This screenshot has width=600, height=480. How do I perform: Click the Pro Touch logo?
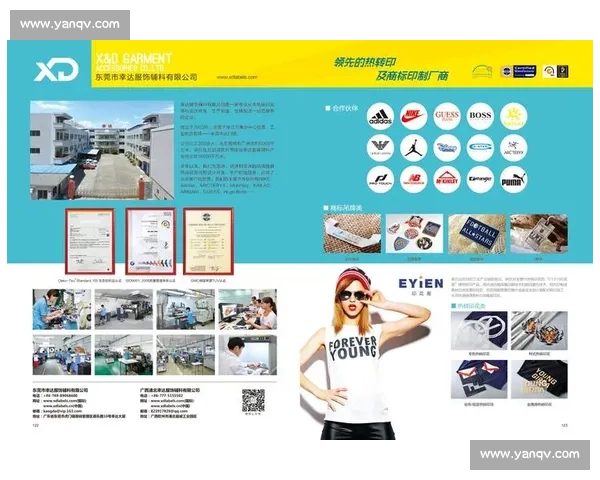381,179
